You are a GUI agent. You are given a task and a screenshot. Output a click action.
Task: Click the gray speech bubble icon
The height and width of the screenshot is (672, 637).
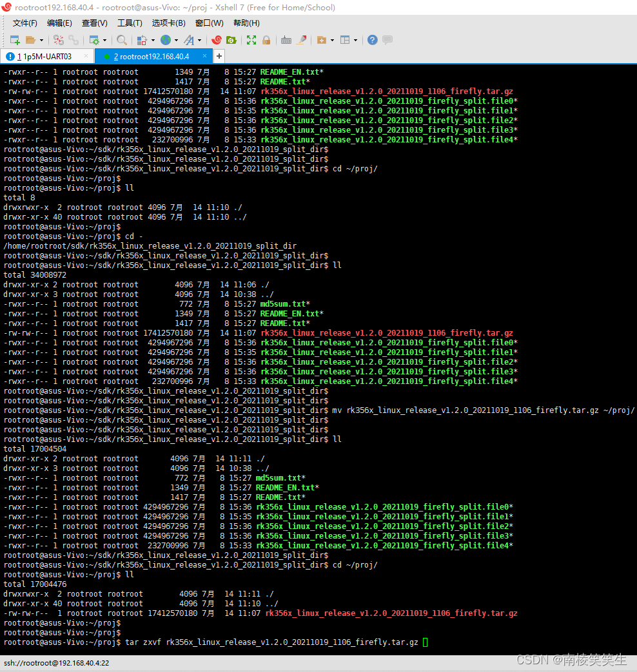pos(387,41)
